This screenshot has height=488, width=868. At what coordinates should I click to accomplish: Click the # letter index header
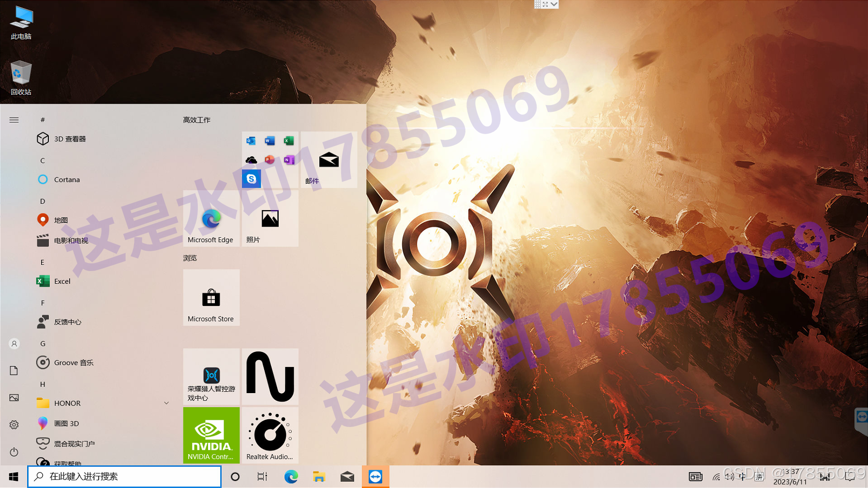pos(43,120)
